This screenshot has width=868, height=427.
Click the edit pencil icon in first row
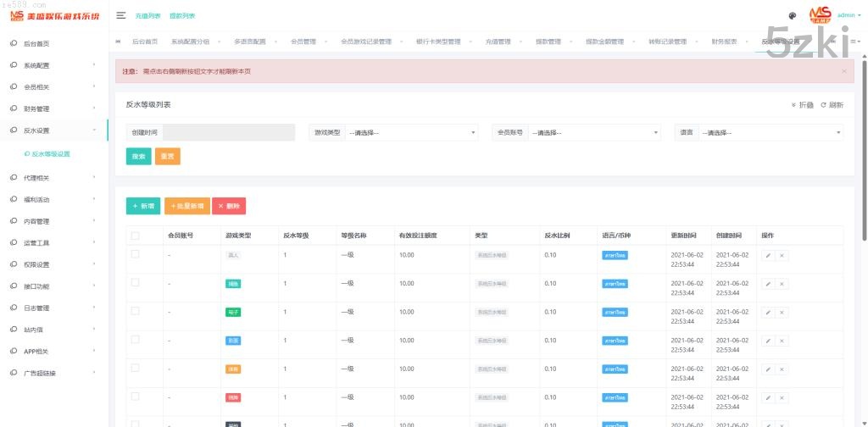point(768,255)
